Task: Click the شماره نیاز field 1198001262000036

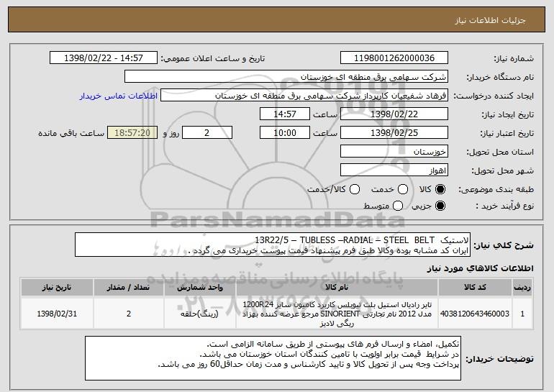Action: point(394,58)
